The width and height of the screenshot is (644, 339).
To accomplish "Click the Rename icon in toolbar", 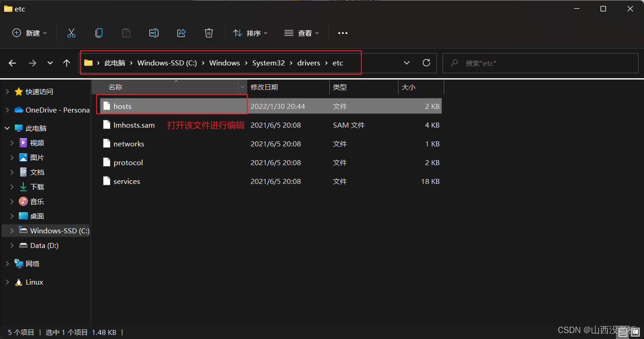I will click(154, 33).
